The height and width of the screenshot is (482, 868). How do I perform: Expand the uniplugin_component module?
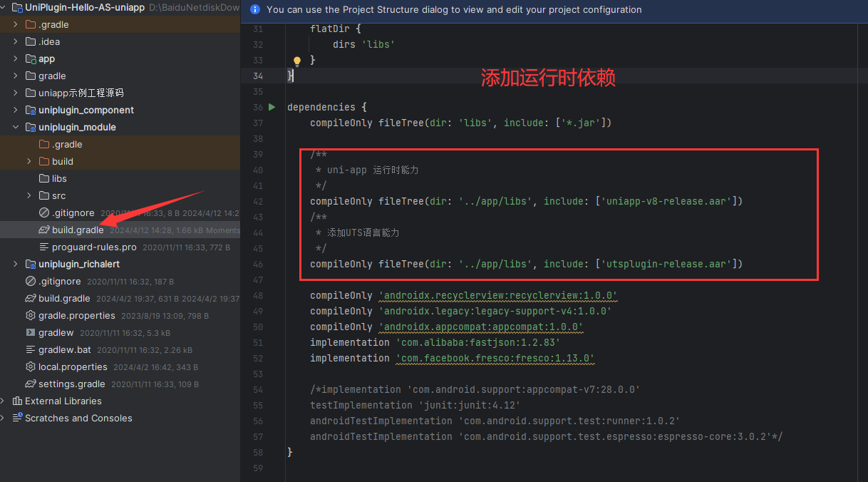(16, 110)
